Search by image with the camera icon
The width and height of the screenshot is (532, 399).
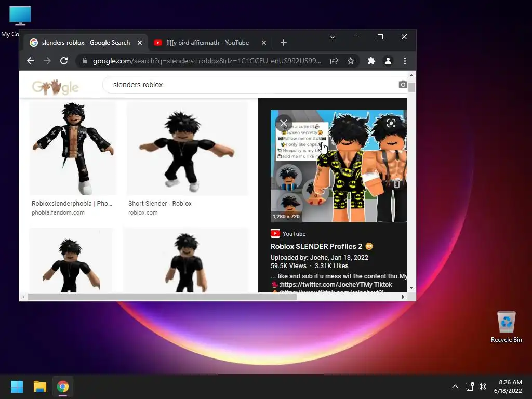[x=403, y=85]
